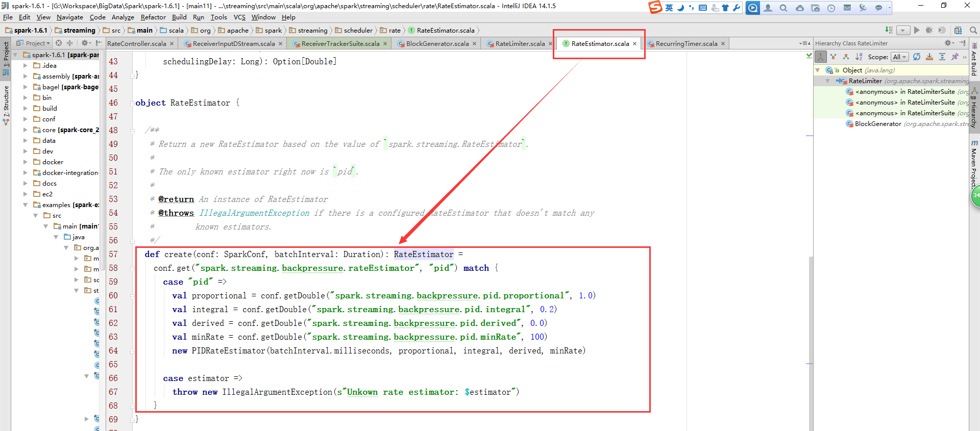Collapse the examples module folder
980x431 pixels.
pyautogui.click(x=26, y=205)
